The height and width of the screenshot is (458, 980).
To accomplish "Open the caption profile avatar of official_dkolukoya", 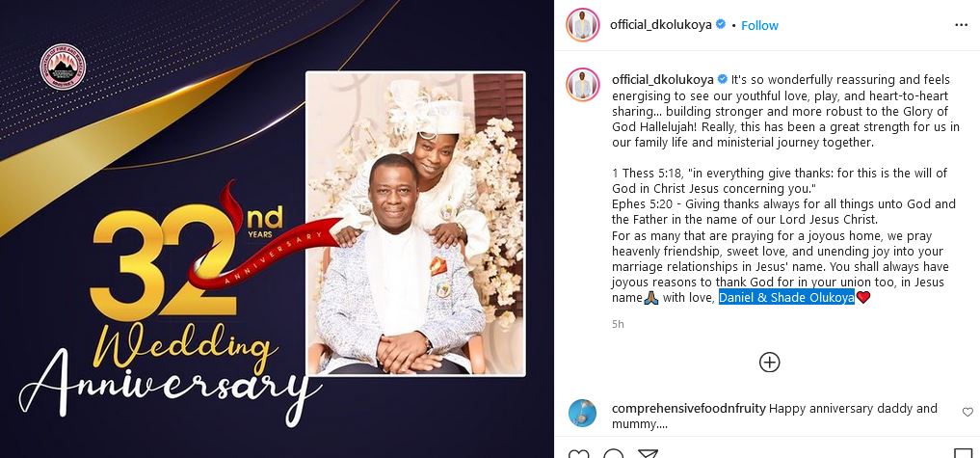I will coord(582,85).
